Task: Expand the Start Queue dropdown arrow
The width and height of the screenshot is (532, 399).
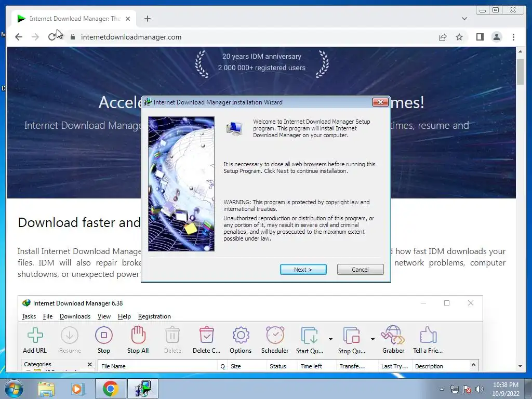Action: (330, 339)
